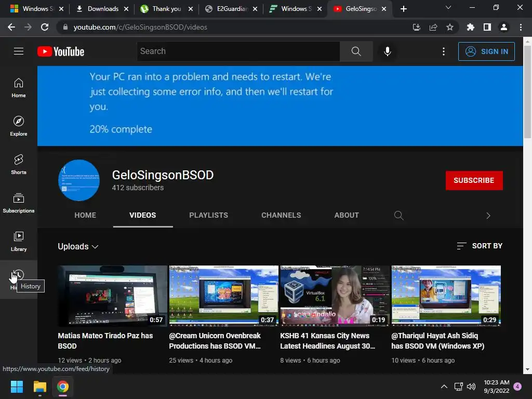Click the blue BSOD channel banner

[280, 106]
